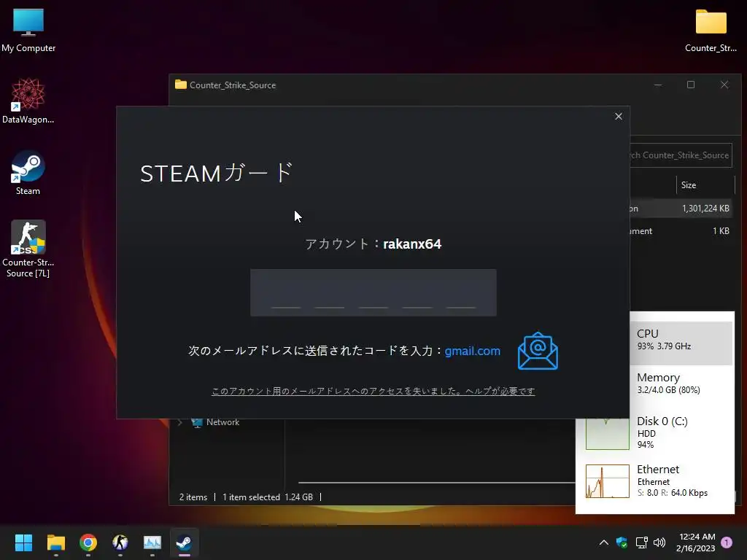Select Disk 0 (C:) performance entry
The width and height of the screenshot is (747, 560).
coord(659,432)
